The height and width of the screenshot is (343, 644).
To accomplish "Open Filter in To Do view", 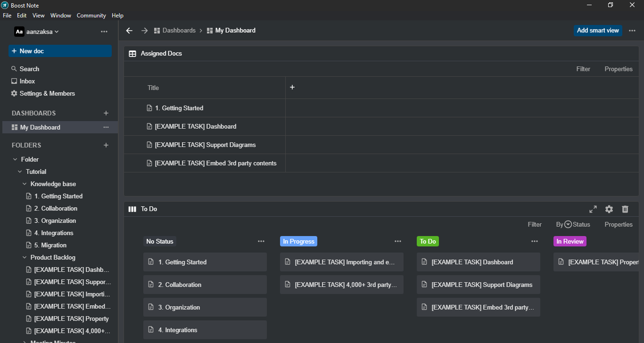I will (x=535, y=225).
